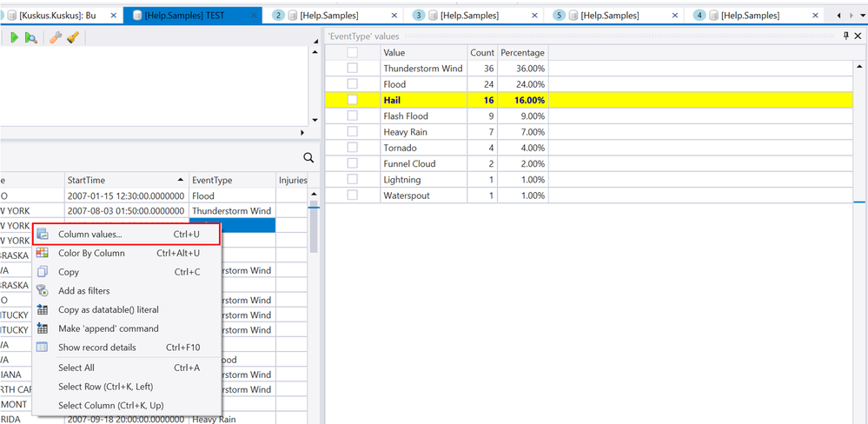868x424 pixels.
Task: Check the Waterspout value checkbox
Action: pos(352,195)
